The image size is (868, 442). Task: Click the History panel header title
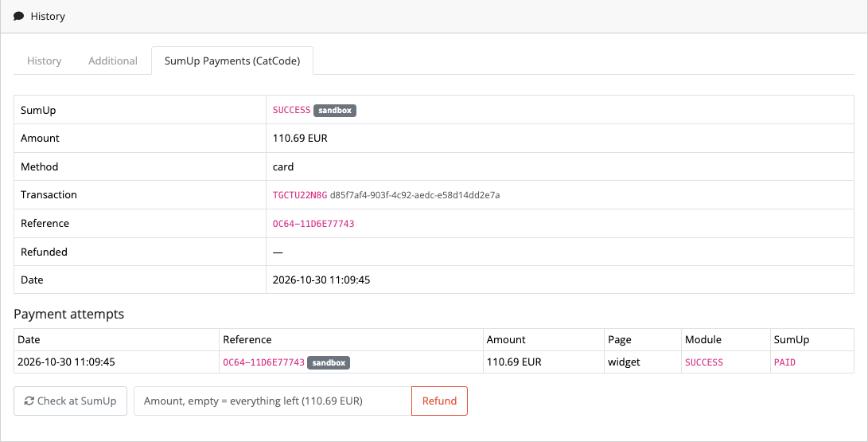[49, 16]
